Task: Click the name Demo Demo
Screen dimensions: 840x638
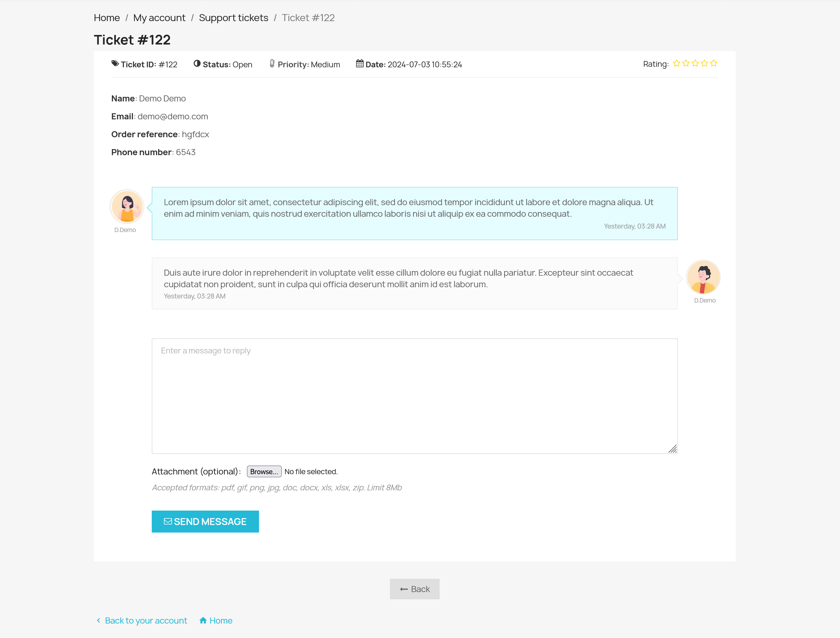Action: (x=162, y=98)
